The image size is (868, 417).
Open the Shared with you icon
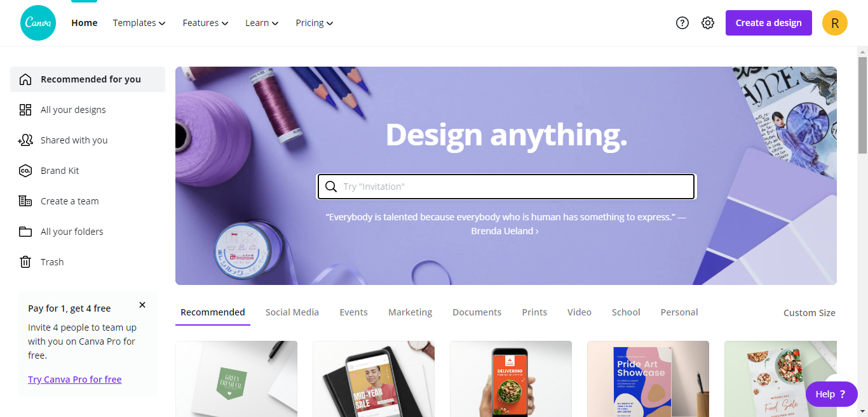(x=25, y=140)
